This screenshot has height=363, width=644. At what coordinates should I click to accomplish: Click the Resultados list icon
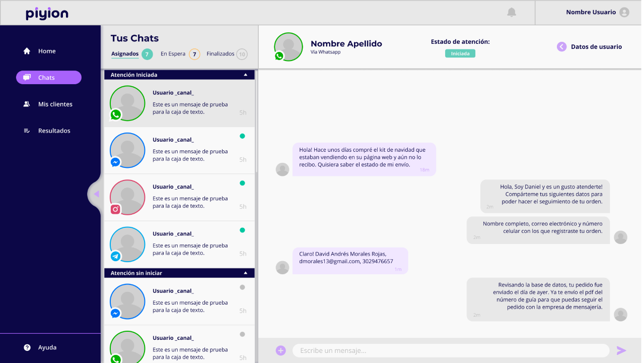point(27,131)
